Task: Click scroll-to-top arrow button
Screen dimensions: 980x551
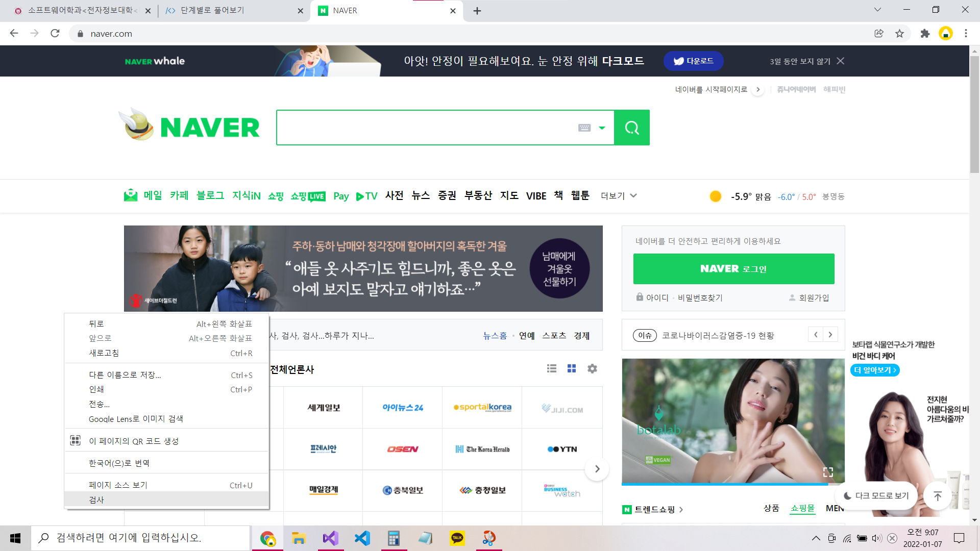Action: click(937, 496)
